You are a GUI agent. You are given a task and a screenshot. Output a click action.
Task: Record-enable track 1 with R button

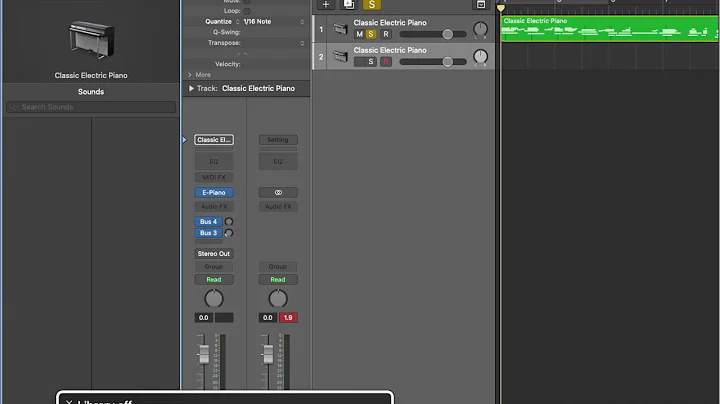click(386, 34)
